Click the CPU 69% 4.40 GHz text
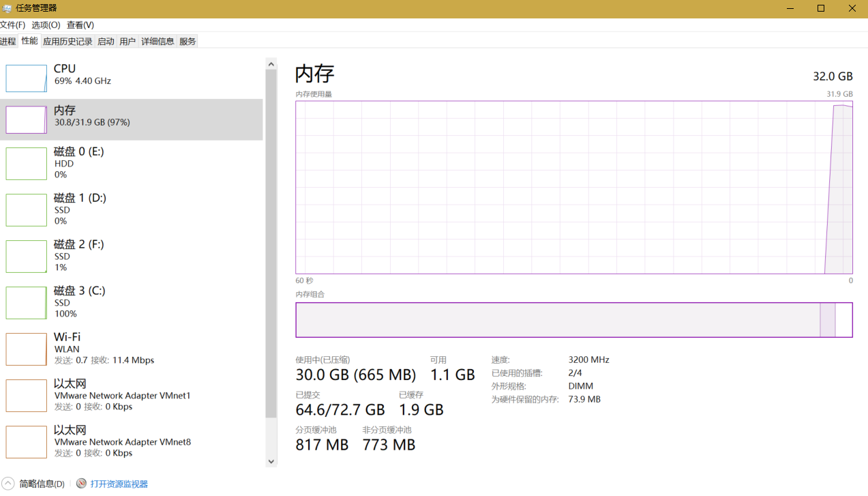Screen dimensions: 868x496 pyautogui.click(x=83, y=81)
